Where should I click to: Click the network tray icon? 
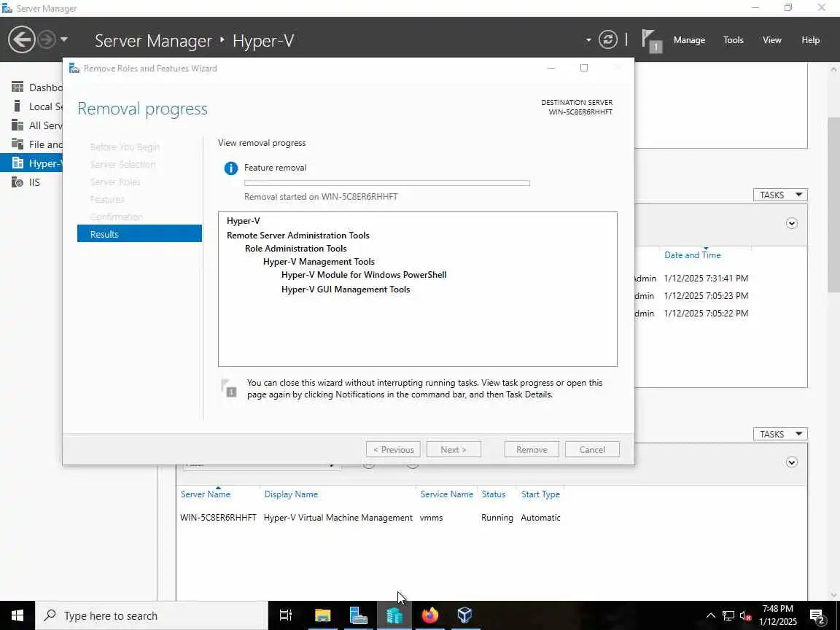pos(728,615)
